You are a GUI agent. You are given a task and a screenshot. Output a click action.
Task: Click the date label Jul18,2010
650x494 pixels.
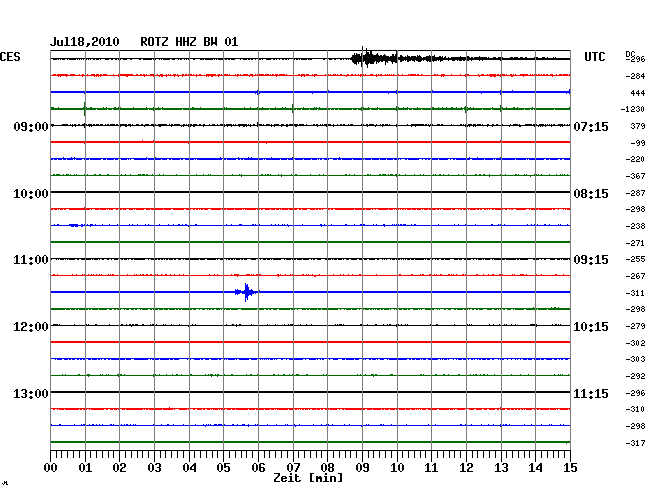pyautogui.click(x=85, y=42)
